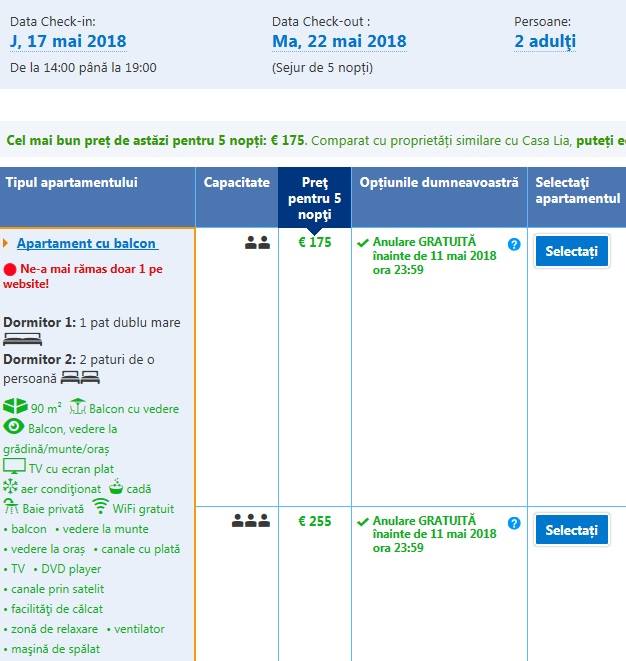
Task: Open the Apartament cu balcon link
Action: pos(87,244)
